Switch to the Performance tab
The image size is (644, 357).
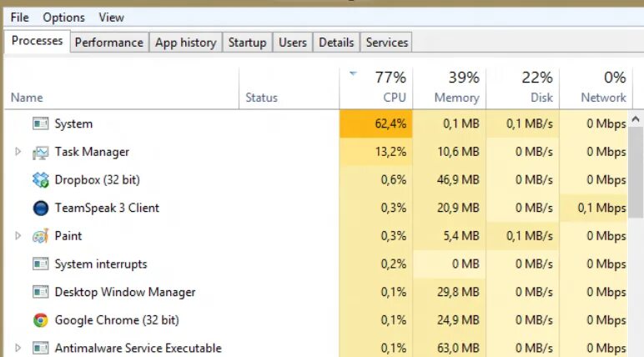(x=108, y=43)
